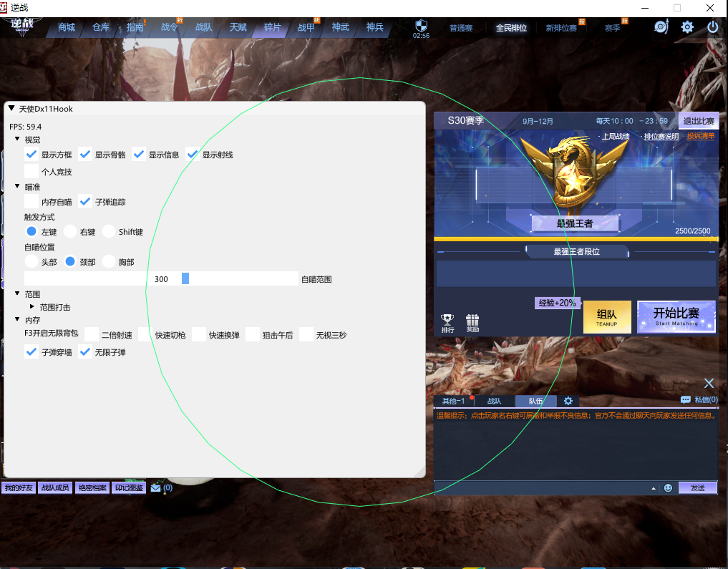This screenshot has height=569, width=728.
Task: Switch to the 商城 tab
Action: [x=66, y=28]
